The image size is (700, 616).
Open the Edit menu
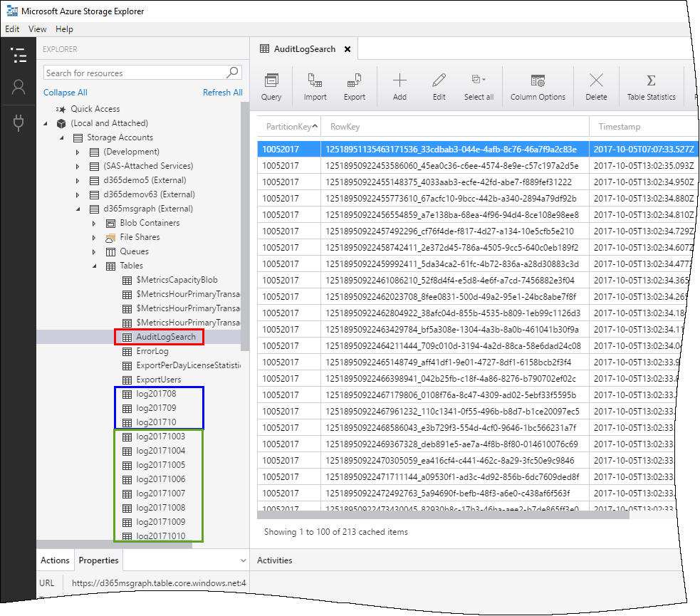12,29
